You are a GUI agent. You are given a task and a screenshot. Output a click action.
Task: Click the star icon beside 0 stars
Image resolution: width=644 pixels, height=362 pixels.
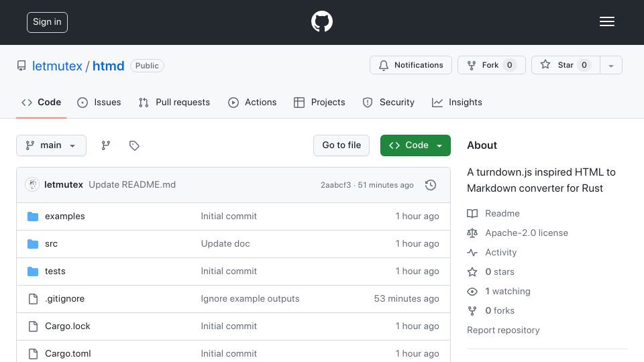[472, 271]
